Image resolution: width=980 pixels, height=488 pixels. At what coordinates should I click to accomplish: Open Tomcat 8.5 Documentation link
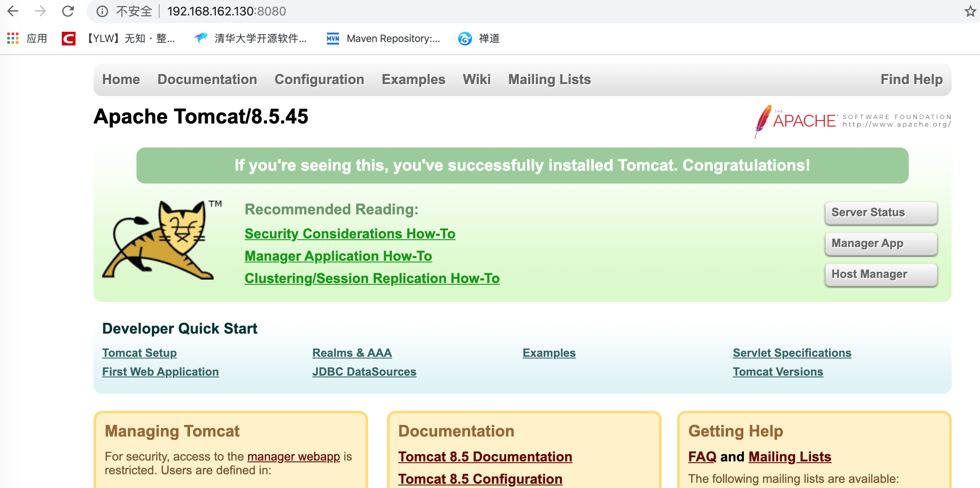point(485,457)
